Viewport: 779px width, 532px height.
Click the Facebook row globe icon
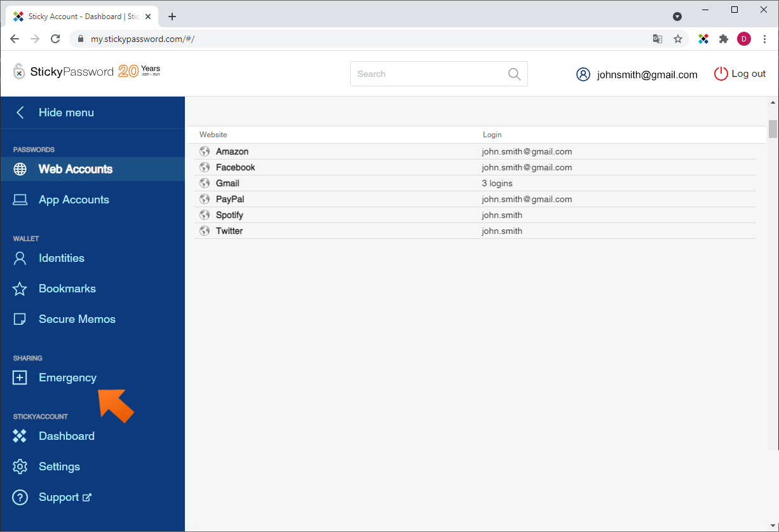coord(205,167)
